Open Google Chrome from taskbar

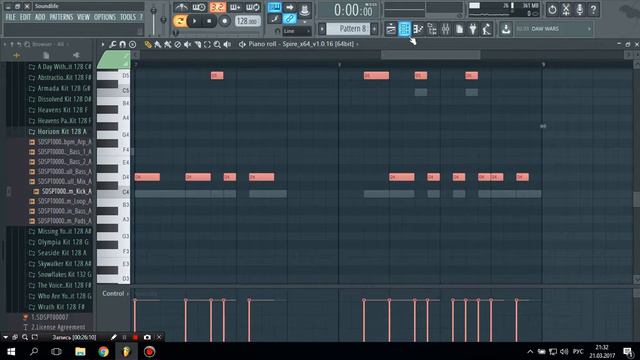click(x=103, y=351)
